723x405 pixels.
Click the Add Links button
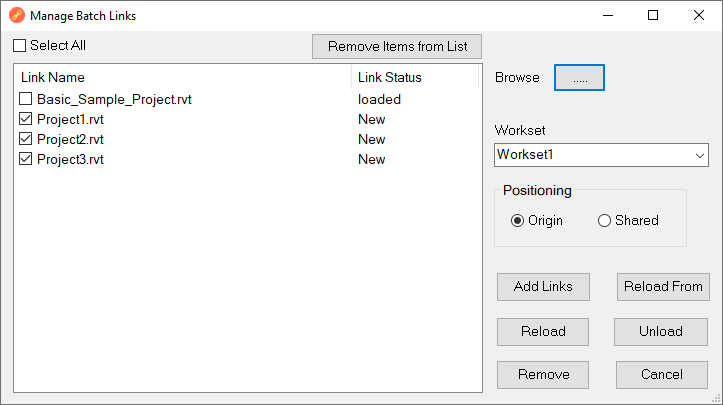(x=543, y=287)
